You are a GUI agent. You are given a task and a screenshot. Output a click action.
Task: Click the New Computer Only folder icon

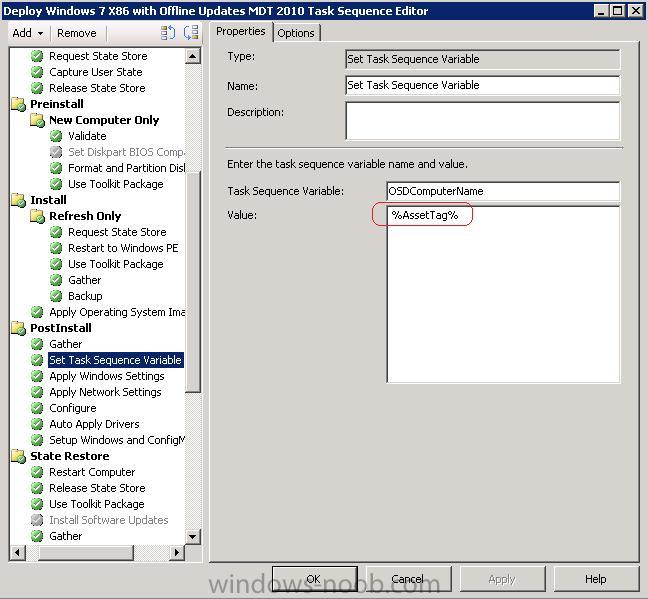(x=38, y=120)
